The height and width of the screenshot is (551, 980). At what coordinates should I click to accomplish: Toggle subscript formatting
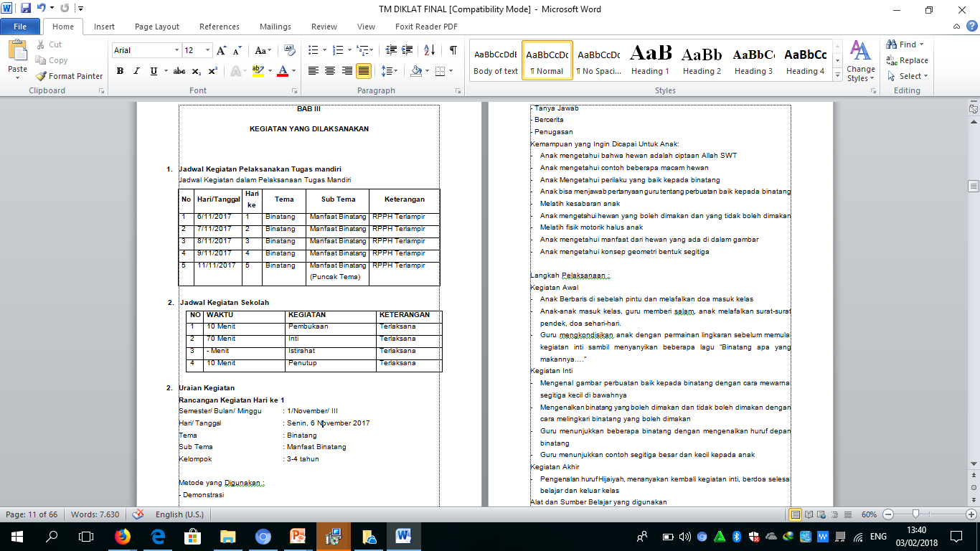pos(198,71)
